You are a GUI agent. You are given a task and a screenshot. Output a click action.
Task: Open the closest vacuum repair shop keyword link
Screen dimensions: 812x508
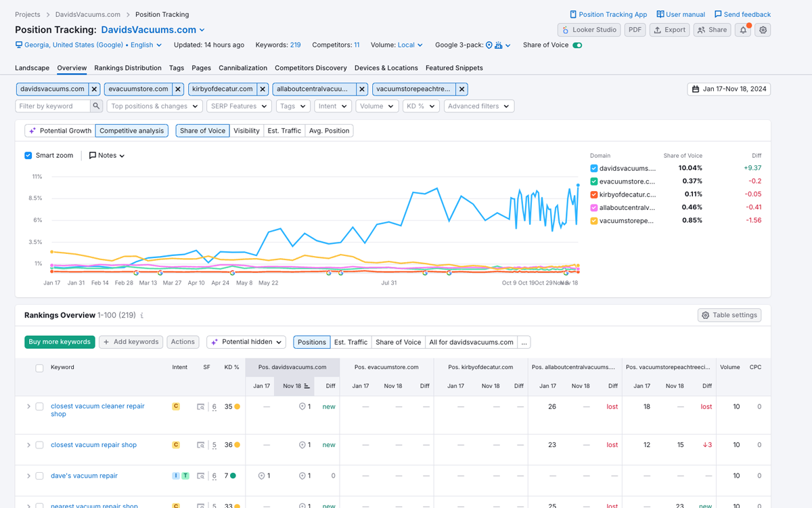point(93,445)
